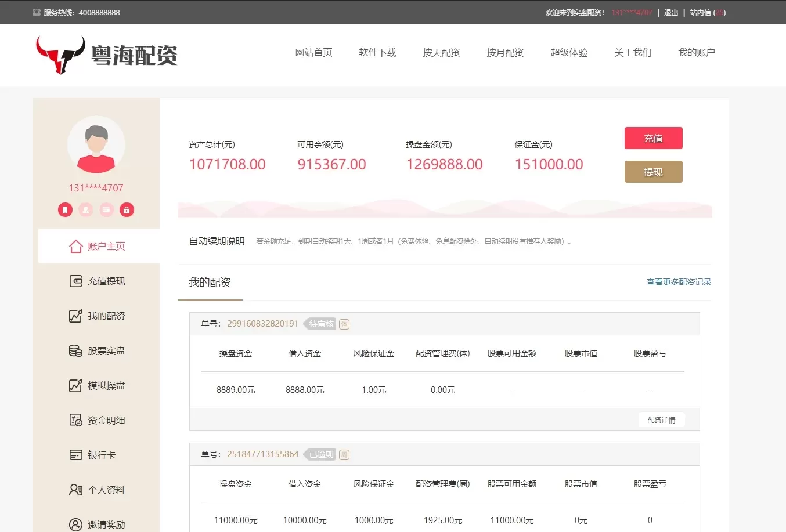Click the real-name verification badge icon

[86, 209]
